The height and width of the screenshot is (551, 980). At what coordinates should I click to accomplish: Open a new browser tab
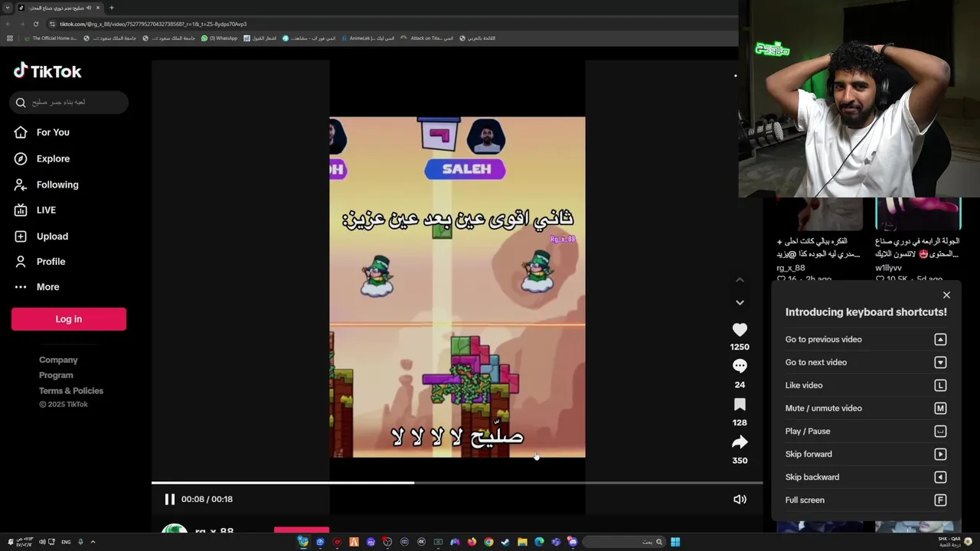pyautogui.click(x=111, y=8)
